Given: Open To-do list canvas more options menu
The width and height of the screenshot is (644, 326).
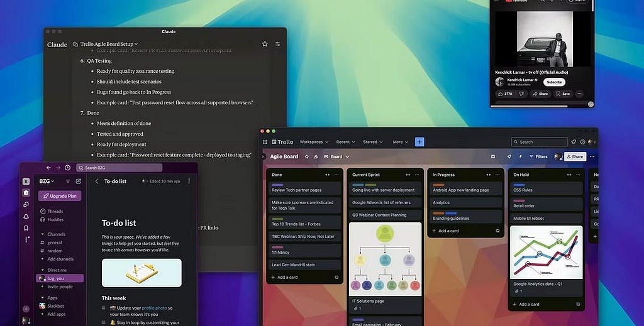Looking at the screenshot, I should [189, 181].
